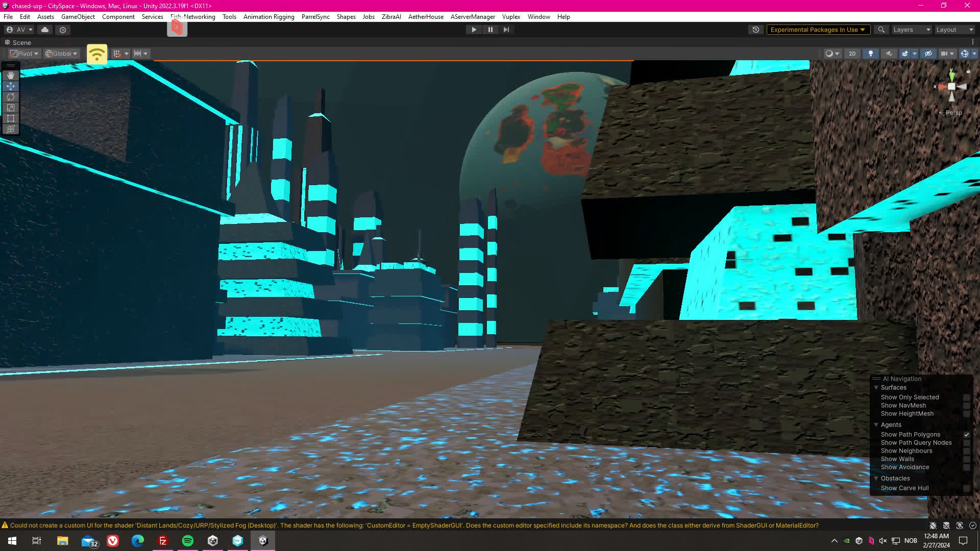Select the Rotate tool
This screenshot has width=980, height=551.
pos(11,97)
